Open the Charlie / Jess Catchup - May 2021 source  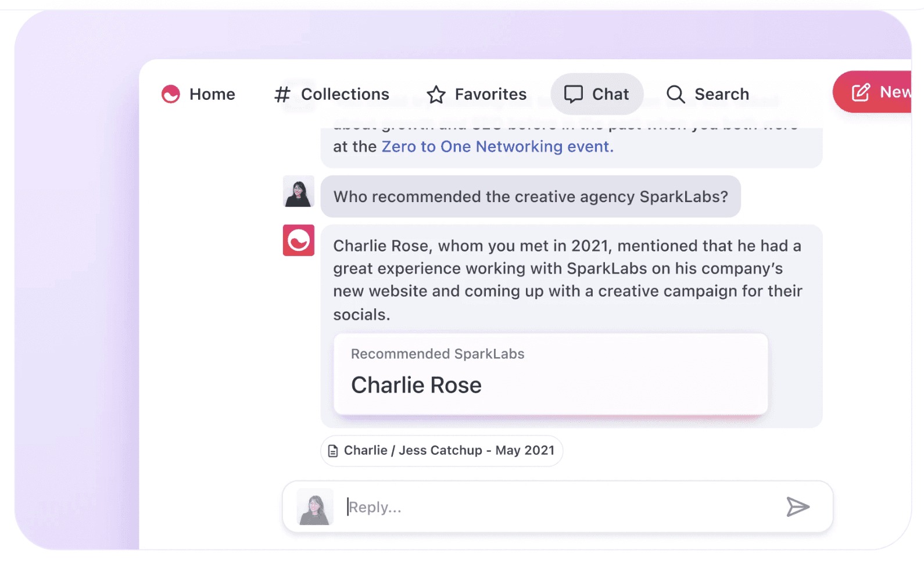coord(449,451)
